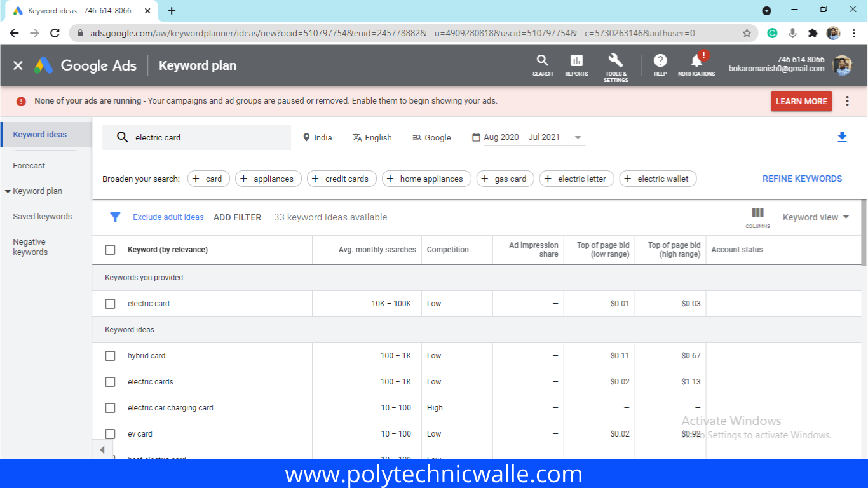Open the three-dot menu on the alert banner
868x488 pixels.
(847, 101)
